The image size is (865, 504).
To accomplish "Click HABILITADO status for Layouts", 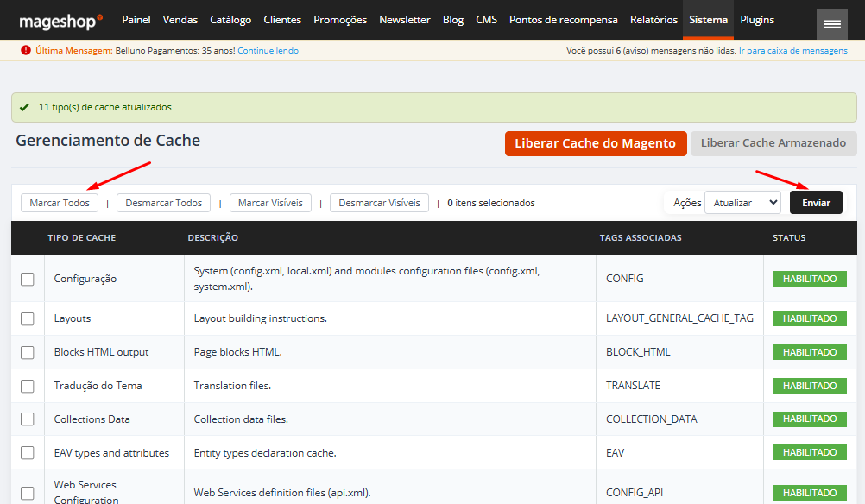I will pyautogui.click(x=809, y=318).
